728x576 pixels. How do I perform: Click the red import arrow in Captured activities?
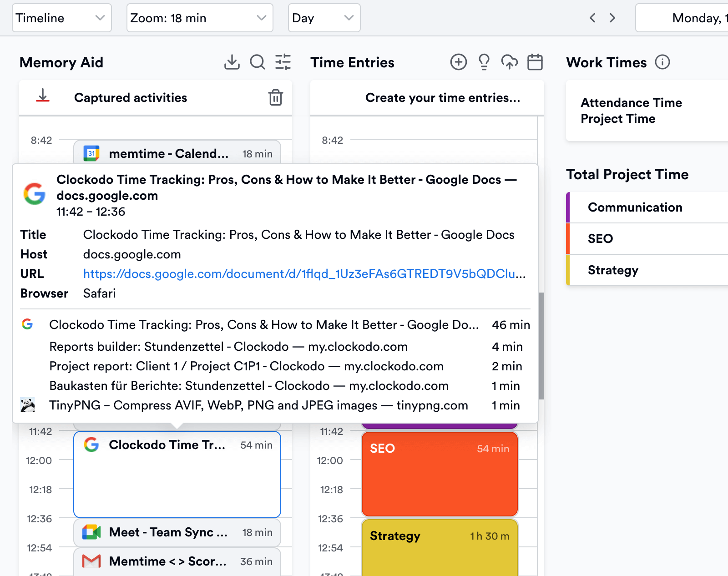click(43, 96)
